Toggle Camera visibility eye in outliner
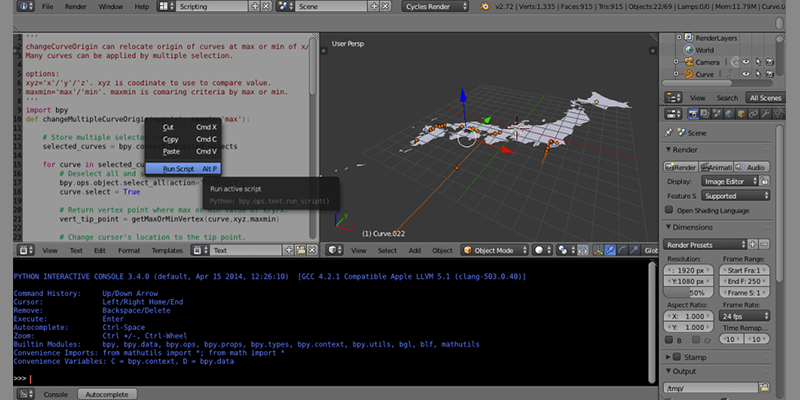 coord(745,62)
